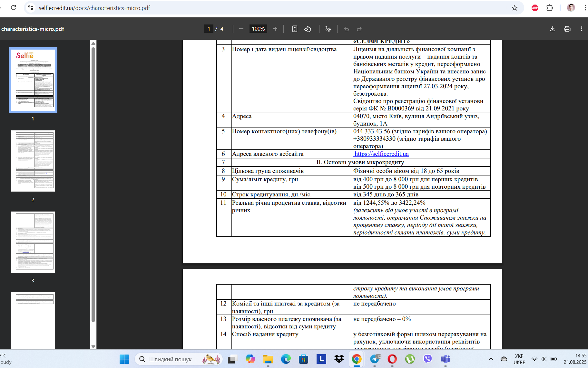The width and height of the screenshot is (588, 368).
Task: Click the text 'Цільова група споживачів'
Action: click(x=268, y=171)
